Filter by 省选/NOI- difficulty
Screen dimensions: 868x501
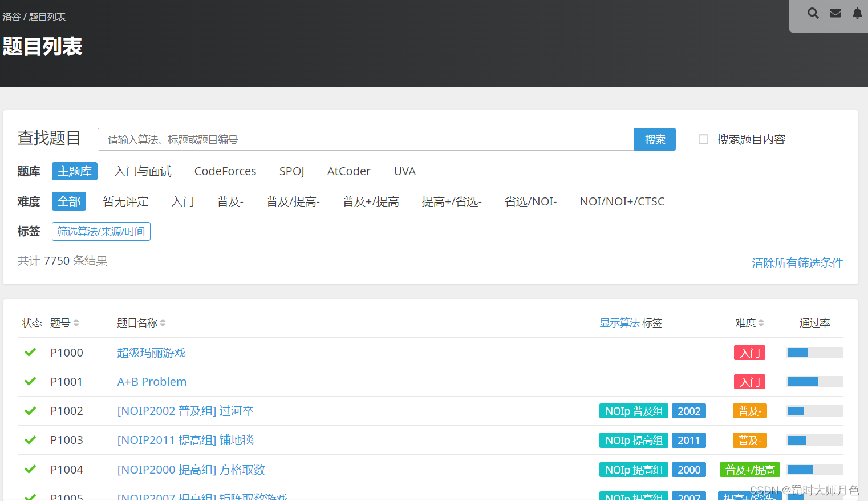(530, 201)
